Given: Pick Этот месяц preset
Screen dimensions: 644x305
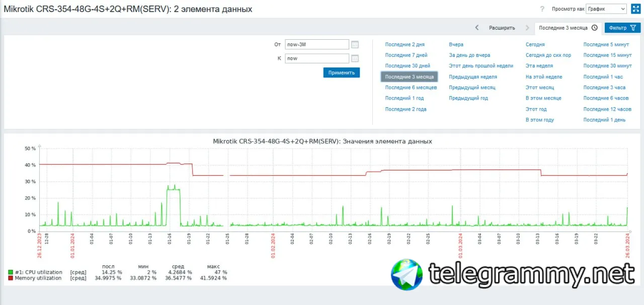Looking at the screenshot, I should (x=540, y=88).
